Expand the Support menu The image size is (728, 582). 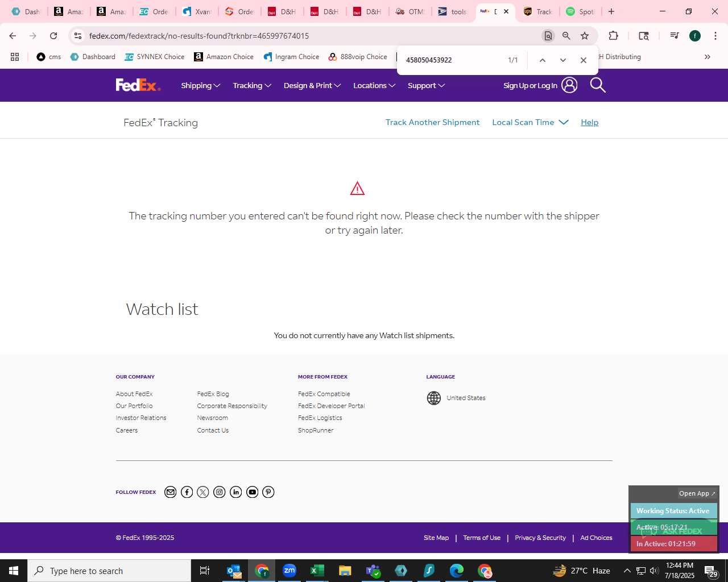tap(426, 86)
